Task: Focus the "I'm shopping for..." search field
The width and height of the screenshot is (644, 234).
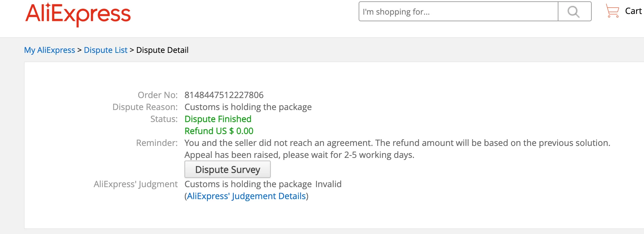Action: click(458, 12)
